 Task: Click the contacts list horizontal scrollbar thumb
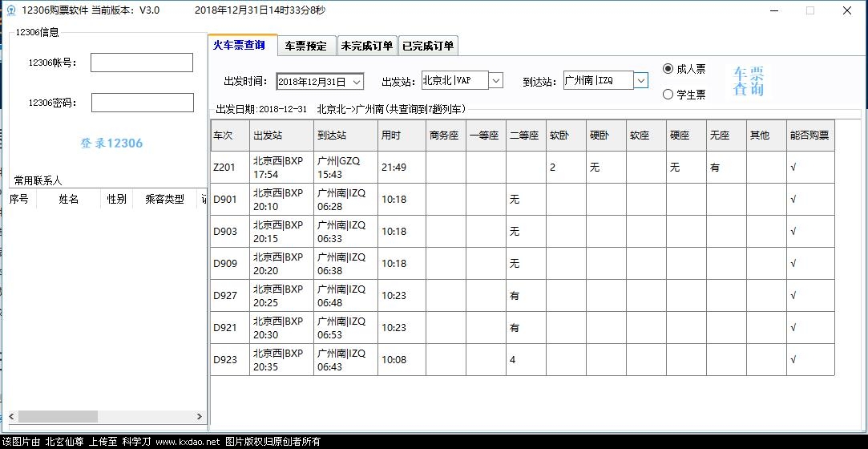pos(58,416)
